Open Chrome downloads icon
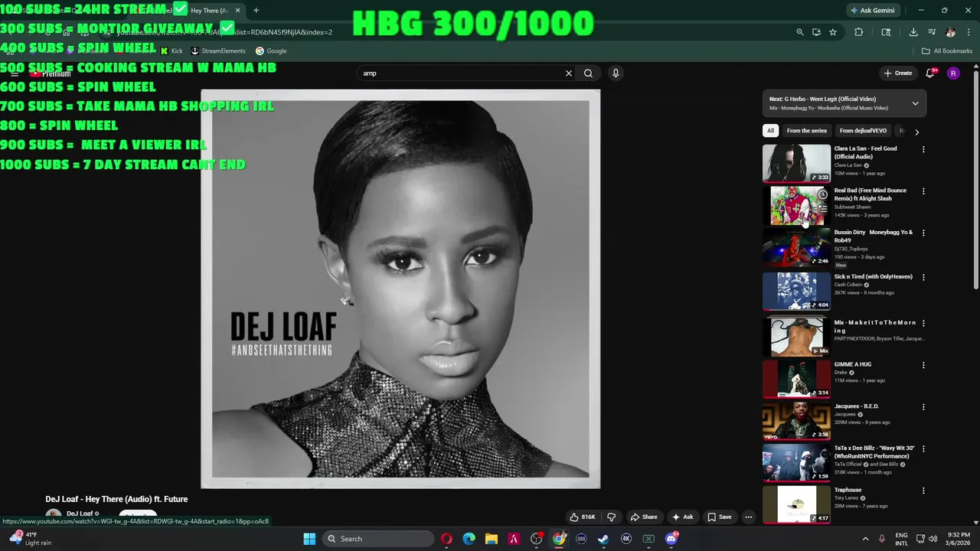This screenshot has width=980, height=551. (x=913, y=32)
